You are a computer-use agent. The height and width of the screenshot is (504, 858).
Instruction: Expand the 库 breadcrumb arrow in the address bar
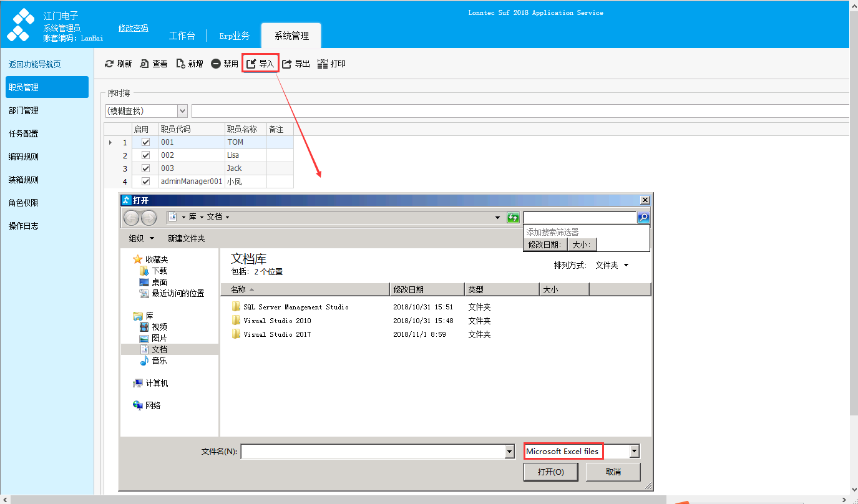pyautogui.click(x=201, y=217)
